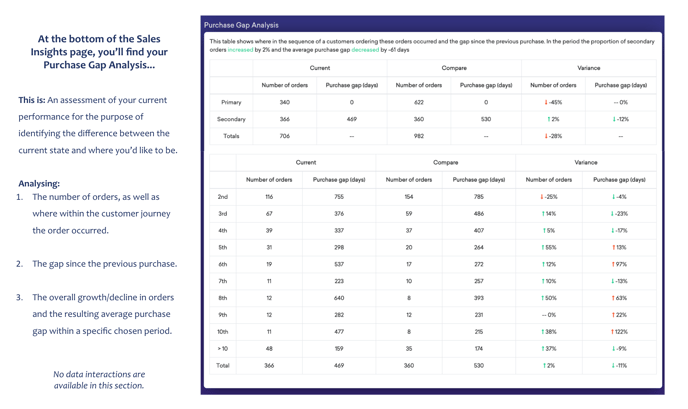
Task: Click the red down arrow beside -45%
Action: tap(546, 102)
